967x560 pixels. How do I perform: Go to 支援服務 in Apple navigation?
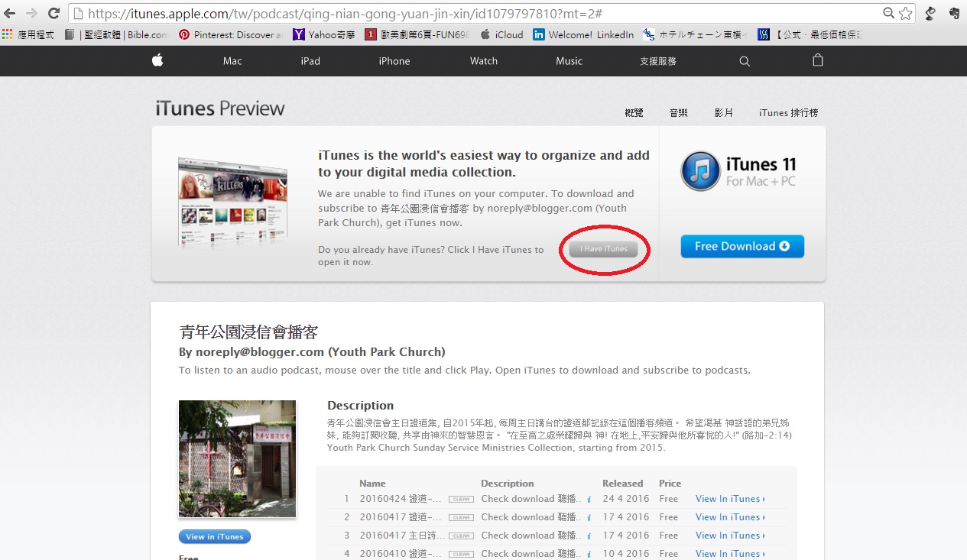[x=658, y=61]
